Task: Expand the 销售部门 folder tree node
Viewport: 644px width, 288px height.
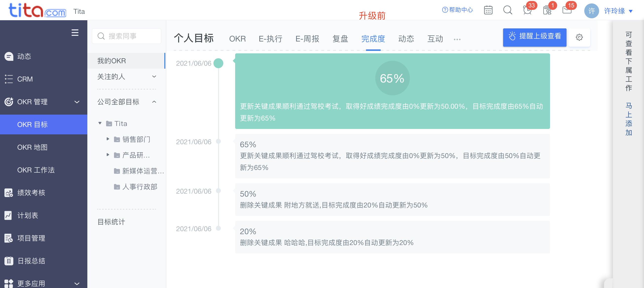Action: [x=108, y=139]
